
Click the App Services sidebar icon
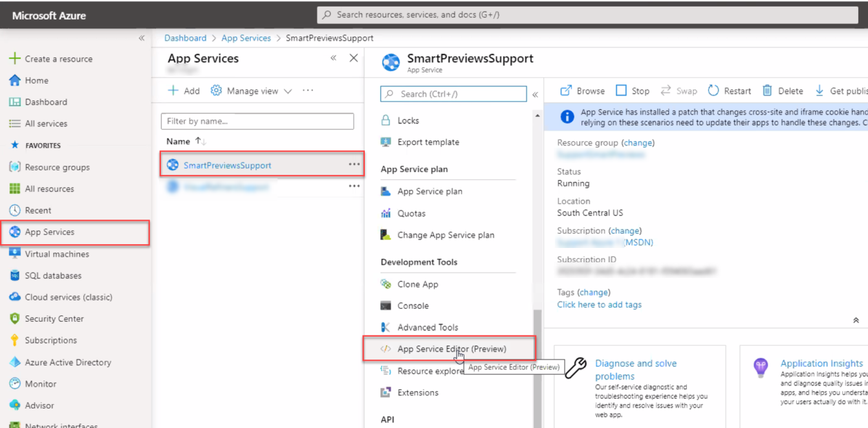coord(14,232)
